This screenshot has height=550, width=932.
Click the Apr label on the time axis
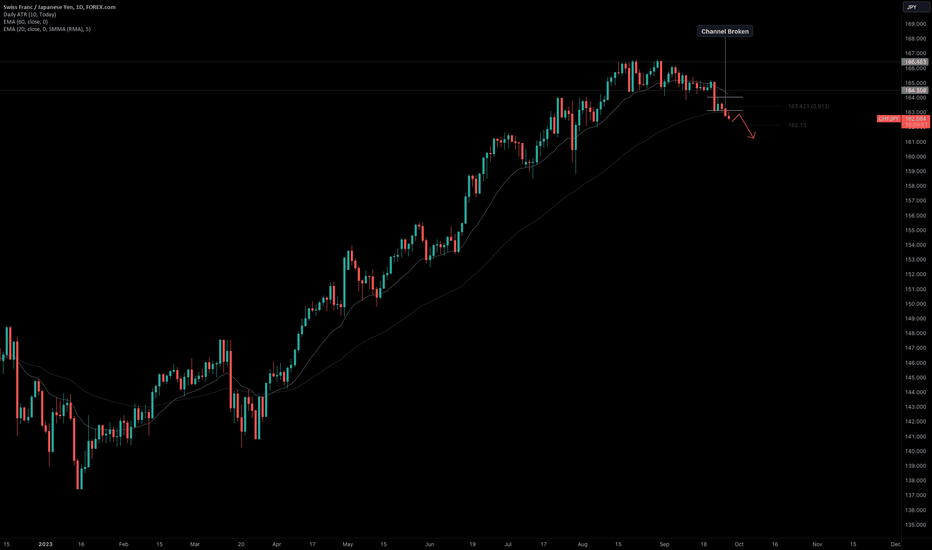pyautogui.click(x=276, y=544)
